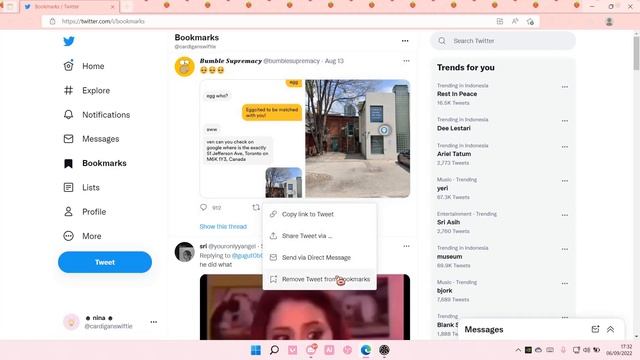
Task: Click the Bumble Supremacy username
Action: click(231, 61)
